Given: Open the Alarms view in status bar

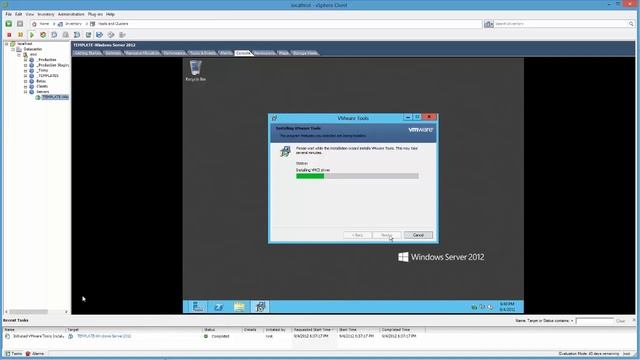Looking at the screenshot, I should click(x=35, y=353).
